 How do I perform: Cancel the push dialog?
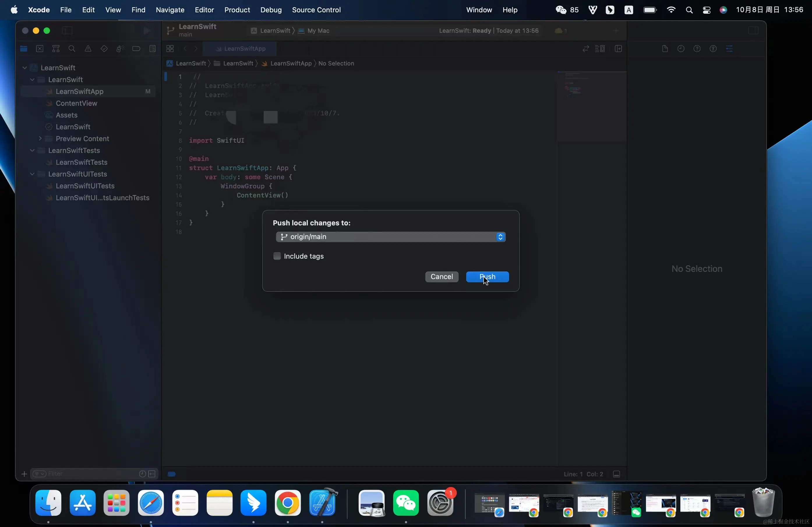(x=441, y=277)
